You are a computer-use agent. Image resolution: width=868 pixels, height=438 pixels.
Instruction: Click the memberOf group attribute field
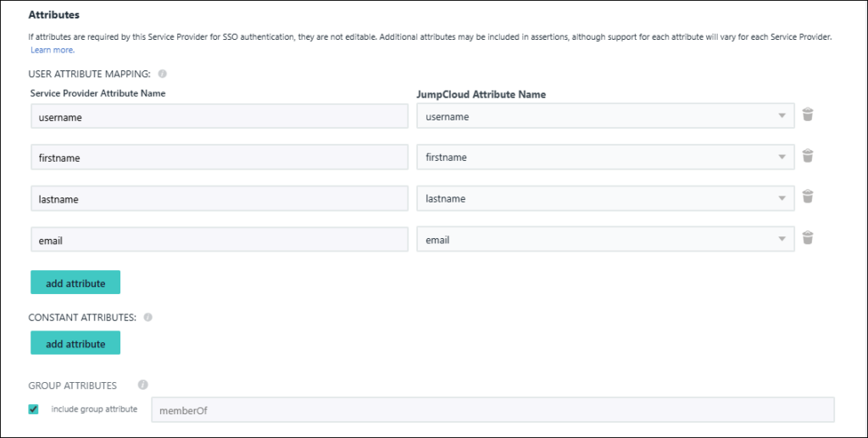tap(492, 410)
